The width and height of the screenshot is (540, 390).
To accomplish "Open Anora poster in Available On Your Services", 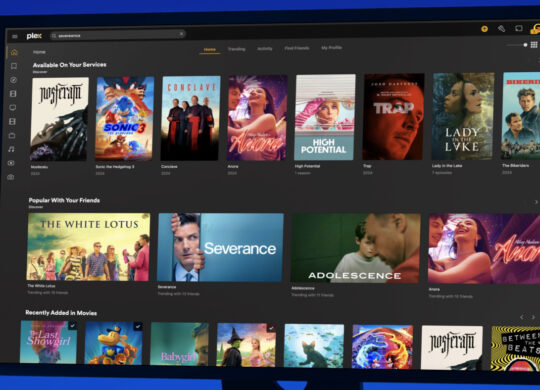I will coord(257,118).
